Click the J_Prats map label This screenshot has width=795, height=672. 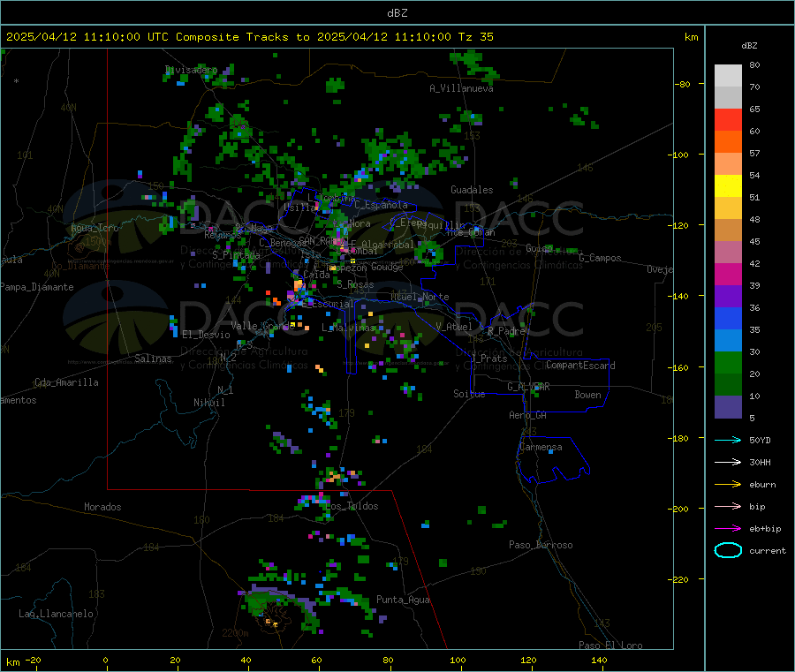coord(488,359)
